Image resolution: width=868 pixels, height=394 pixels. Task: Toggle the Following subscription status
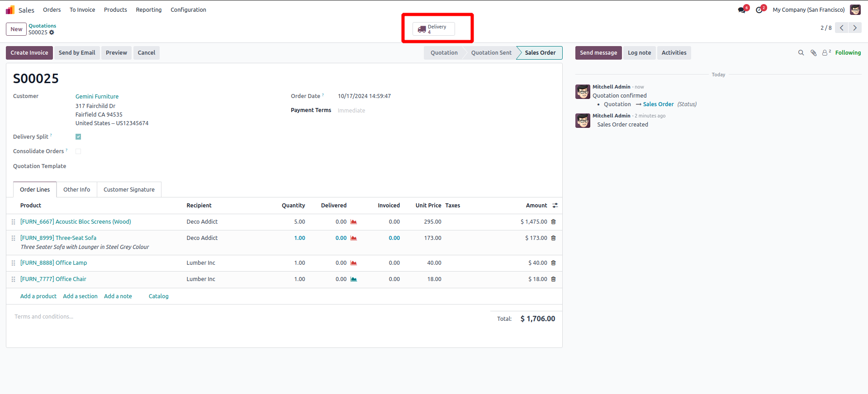click(848, 53)
